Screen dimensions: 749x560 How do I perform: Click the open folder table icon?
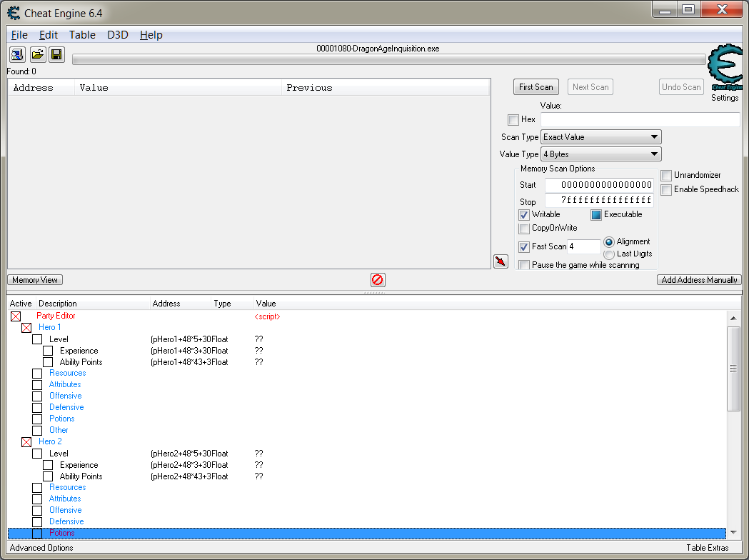point(37,55)
